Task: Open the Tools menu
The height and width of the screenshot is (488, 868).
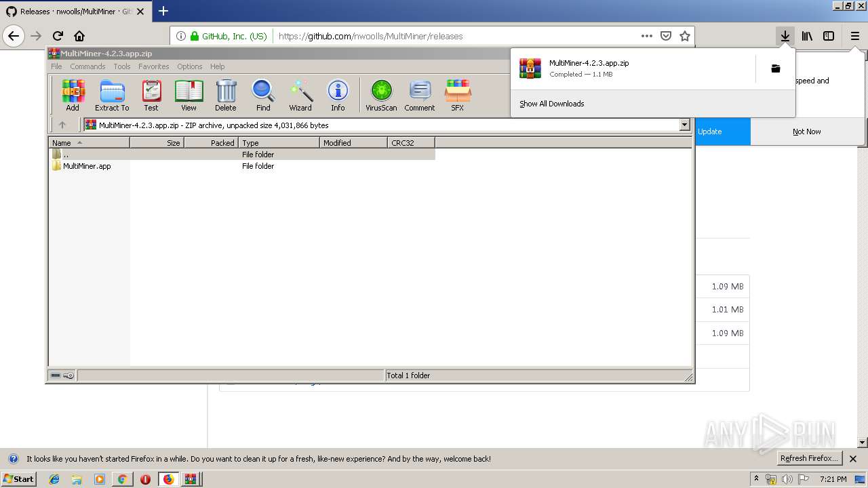Action: pos(122,66)
